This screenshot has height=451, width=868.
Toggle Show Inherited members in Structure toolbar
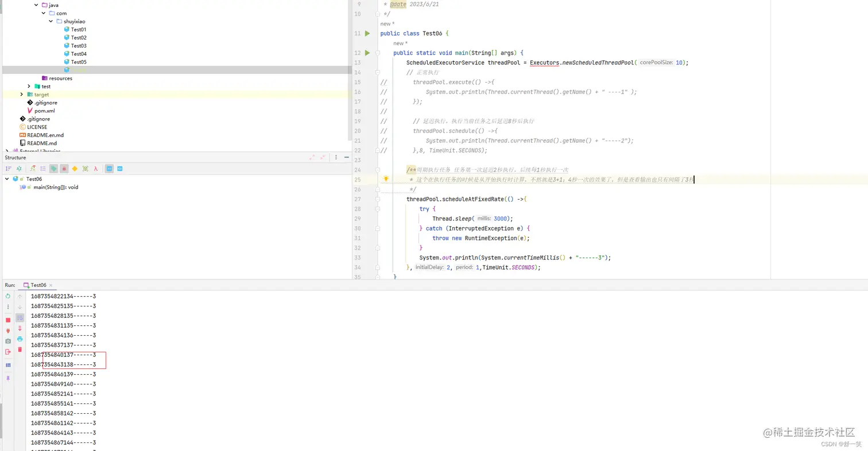click(x=33, y=169)
